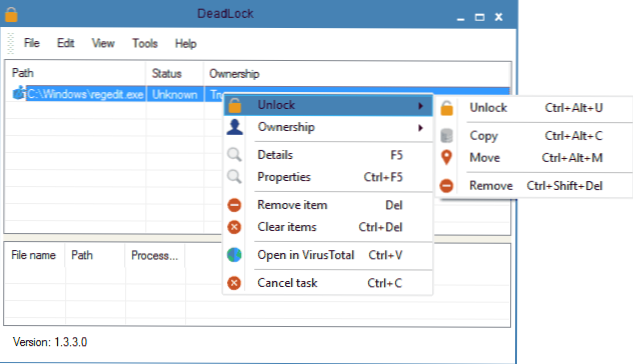Expand the Unlock submenu arrow
The height and width of the screenshot is (364, 633).
click(421, 106)
